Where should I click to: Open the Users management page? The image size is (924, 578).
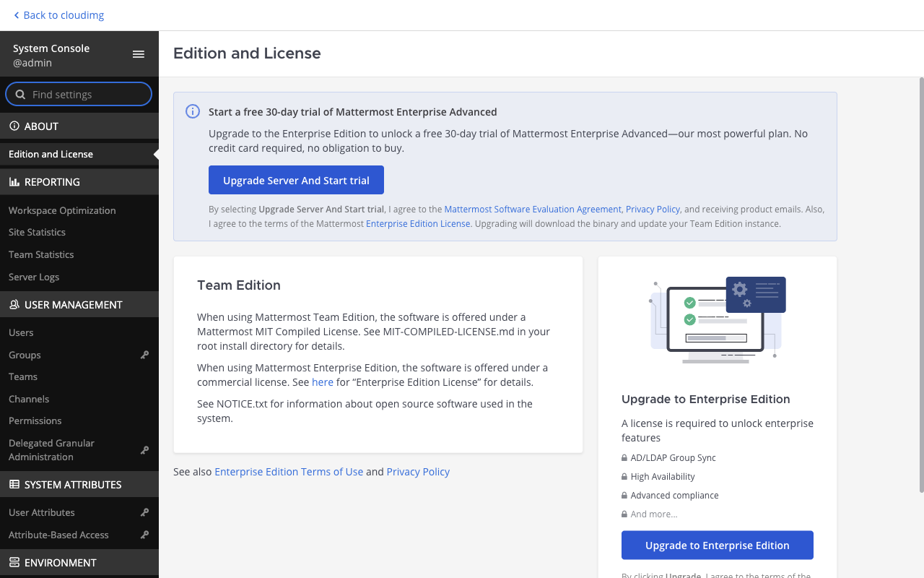[x=21, y=332]
